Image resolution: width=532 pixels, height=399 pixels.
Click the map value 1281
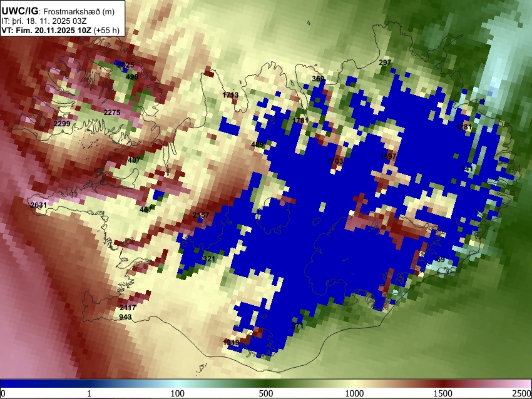464,127
